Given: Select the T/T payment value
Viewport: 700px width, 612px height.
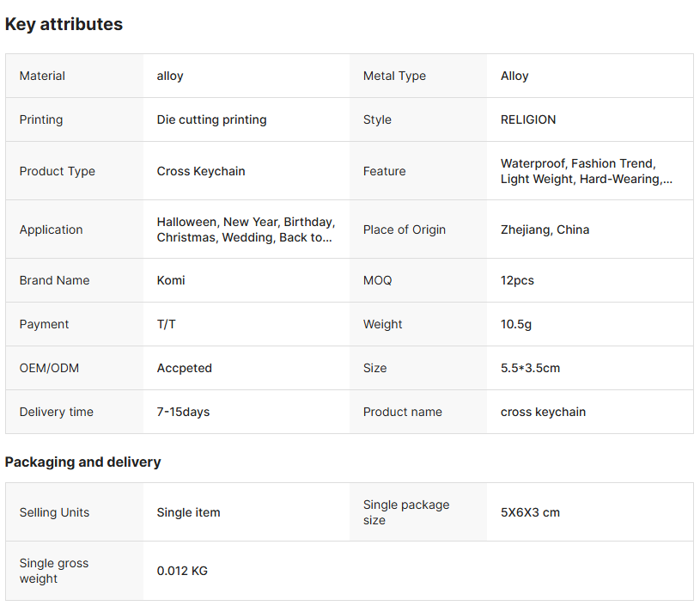Looking at the screenshot, I should point(167,324).
